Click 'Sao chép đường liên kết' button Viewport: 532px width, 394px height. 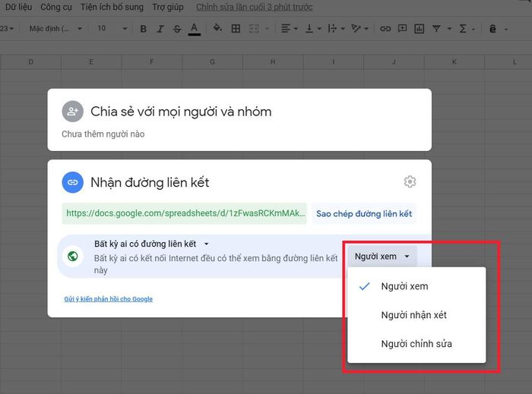(x=364, y=214)
